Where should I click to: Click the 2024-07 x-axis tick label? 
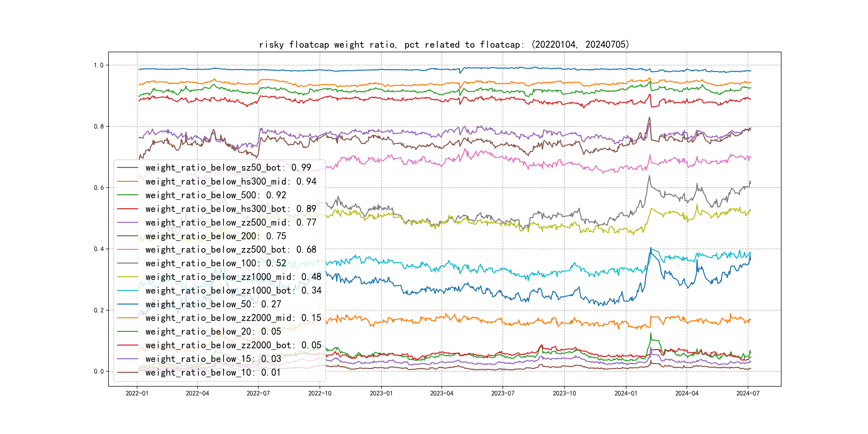coord(748,393)
